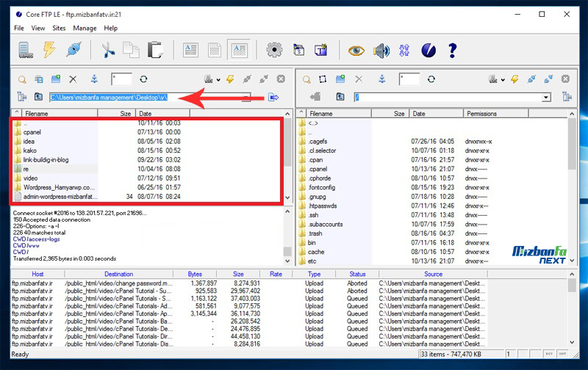Toggle the sound speaker icon
Viewport: 588px width, 370px height.
point(381,50)
